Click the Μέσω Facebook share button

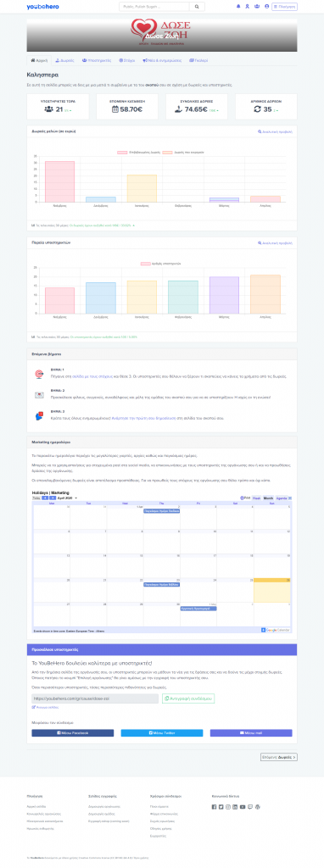click(73, 732)
